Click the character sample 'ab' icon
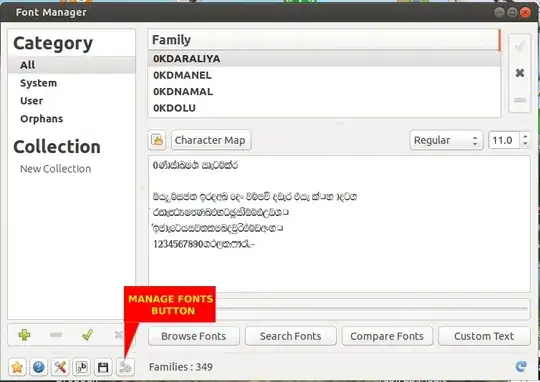Viewport: 540px width, 382px height. (x=82, y=367)
